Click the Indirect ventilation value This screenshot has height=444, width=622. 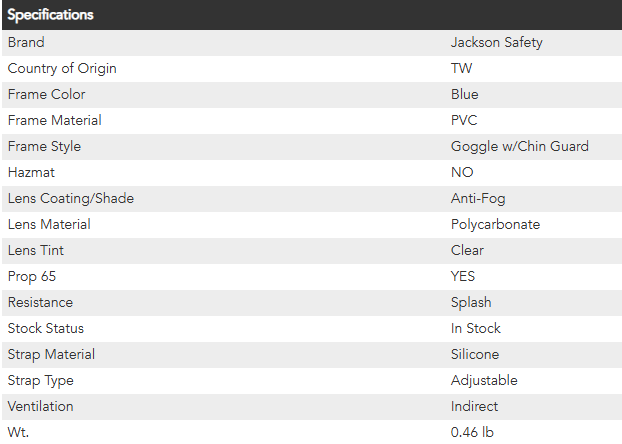coord(474,406)
